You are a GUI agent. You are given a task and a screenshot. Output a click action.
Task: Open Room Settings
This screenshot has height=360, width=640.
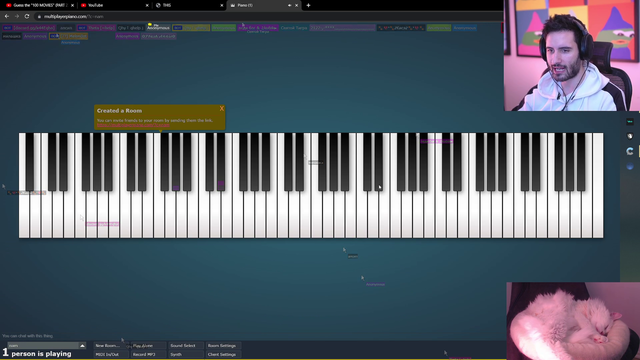(x=223, y=346)
